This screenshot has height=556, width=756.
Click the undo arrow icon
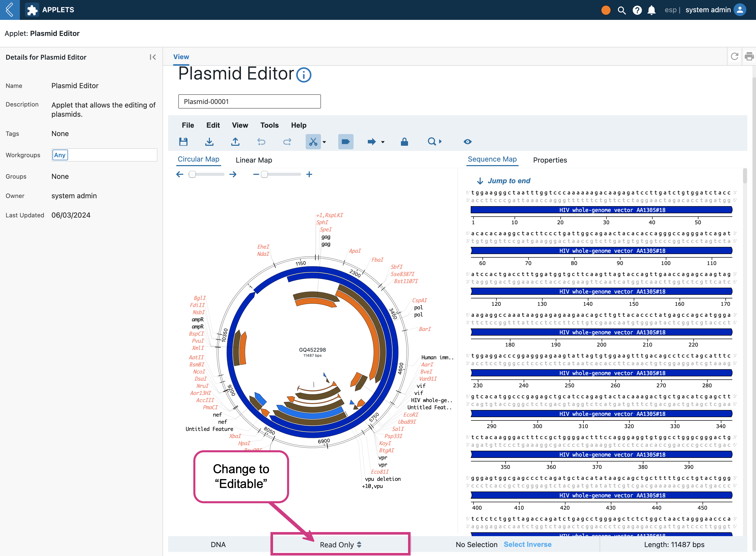[x=261, y=141]
